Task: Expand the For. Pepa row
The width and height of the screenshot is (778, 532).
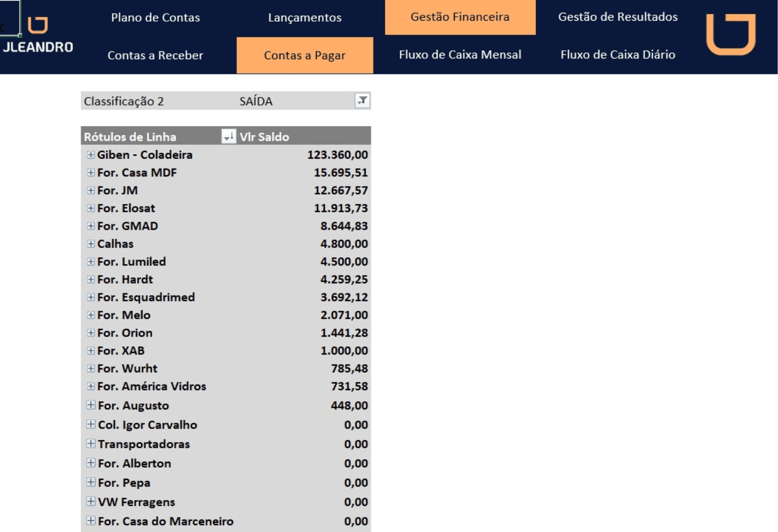Action: [x=91, y=482]
